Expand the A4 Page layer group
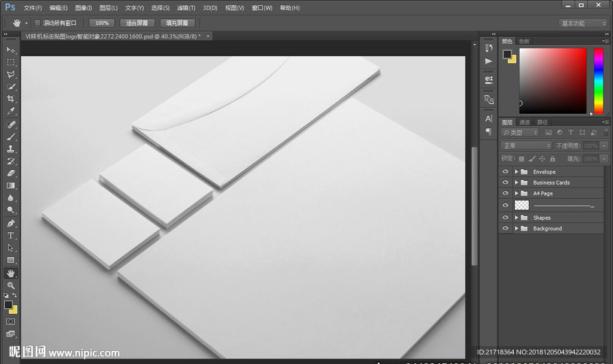Image resolution: width=613 pixels, height=364 pixels. [516, 193]
